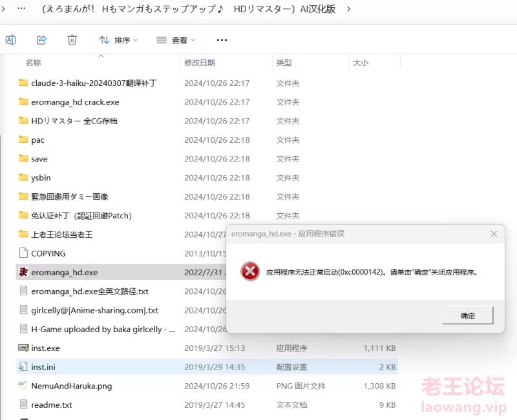Click the file name inst.ini
This screenshot has width=517, height=420.
pyautogui.click(x=43, y=367)
